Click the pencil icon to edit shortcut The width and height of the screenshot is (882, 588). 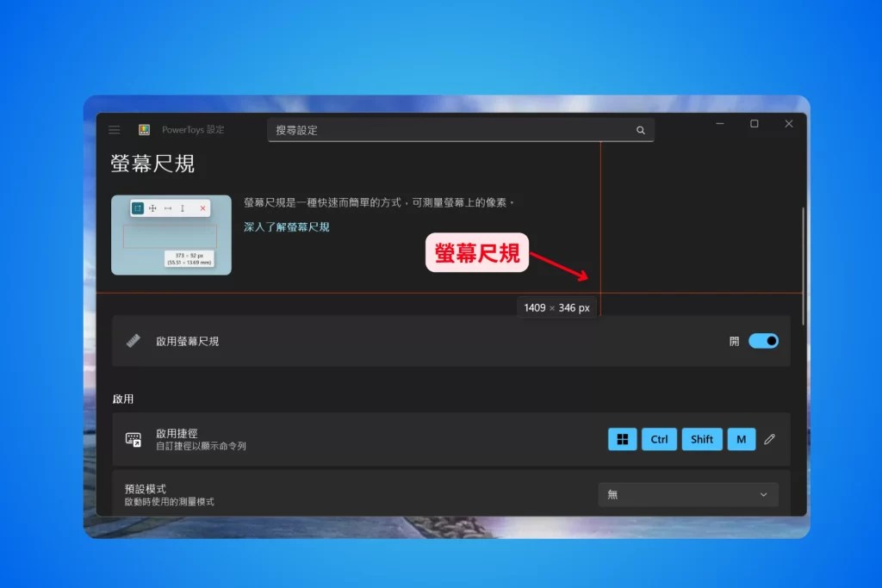click(x=769, y=439)
